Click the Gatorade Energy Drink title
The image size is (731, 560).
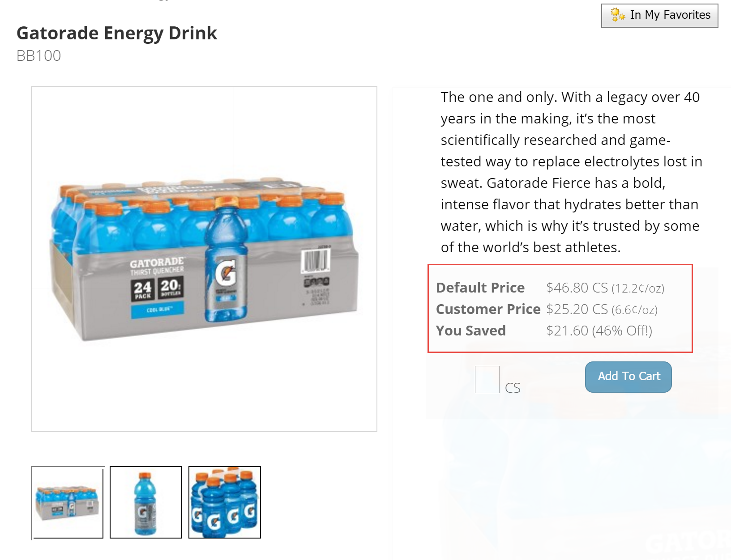click(x=117, y=33)
